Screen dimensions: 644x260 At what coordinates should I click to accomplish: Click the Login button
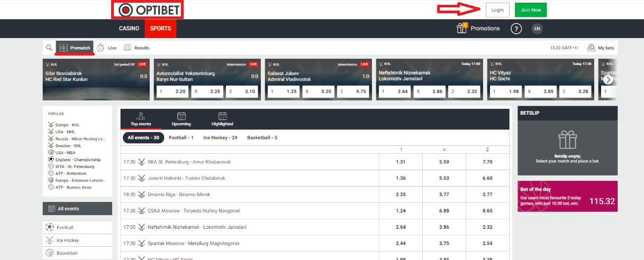[x=497, y=10]
